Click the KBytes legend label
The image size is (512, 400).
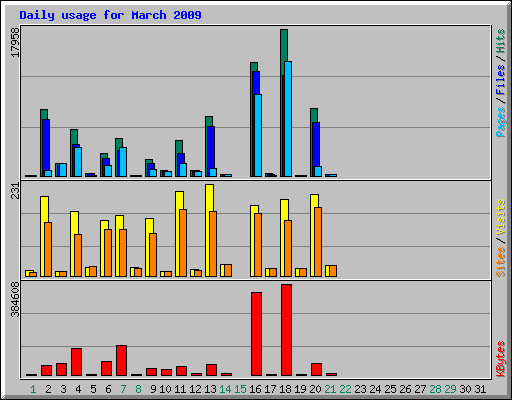click(501, 359)
